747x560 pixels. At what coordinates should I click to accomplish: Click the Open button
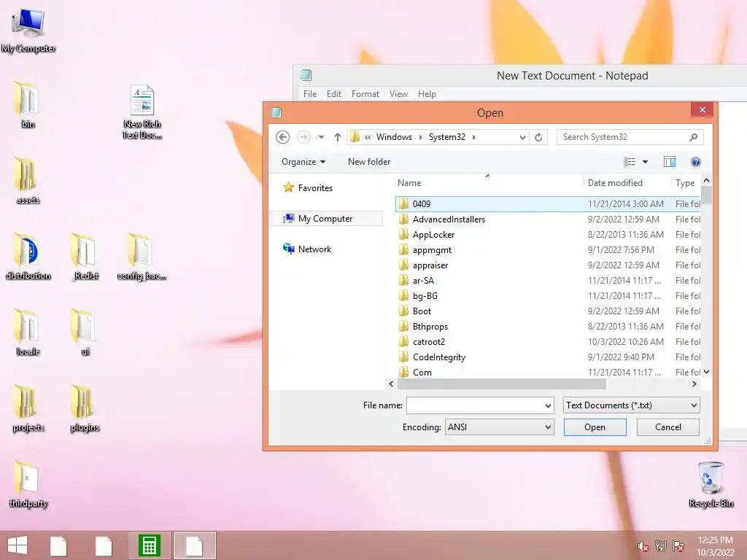tap(595, 427)
